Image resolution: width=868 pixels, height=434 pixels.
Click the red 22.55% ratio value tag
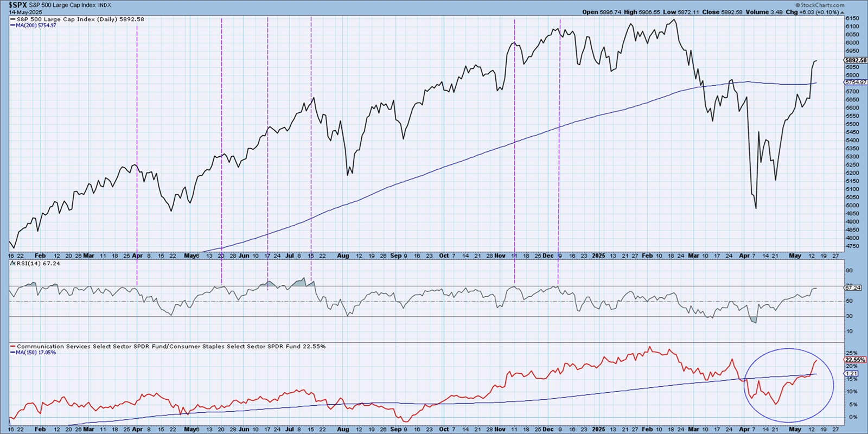pyautogui.click(x=855, y=360)
